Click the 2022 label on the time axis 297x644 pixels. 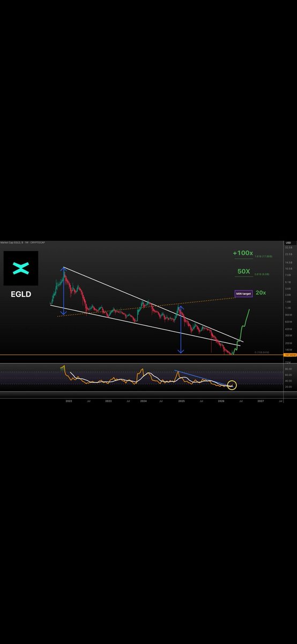69,401
